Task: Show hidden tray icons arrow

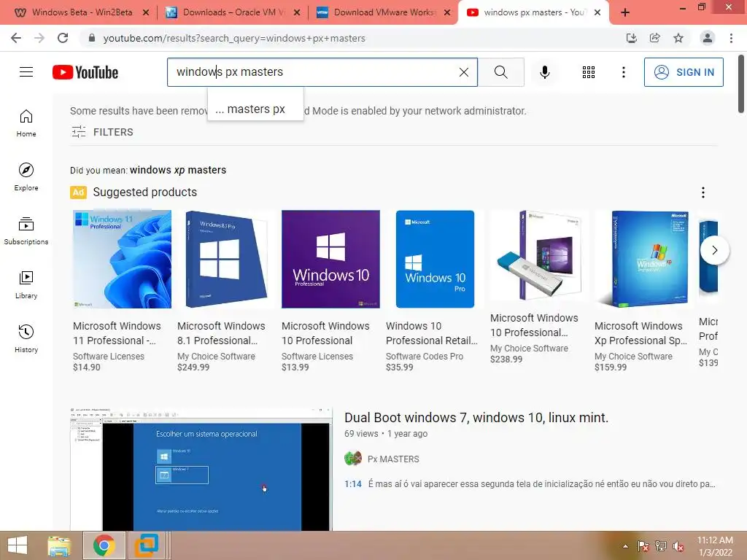Action: [x=625, y=546]
